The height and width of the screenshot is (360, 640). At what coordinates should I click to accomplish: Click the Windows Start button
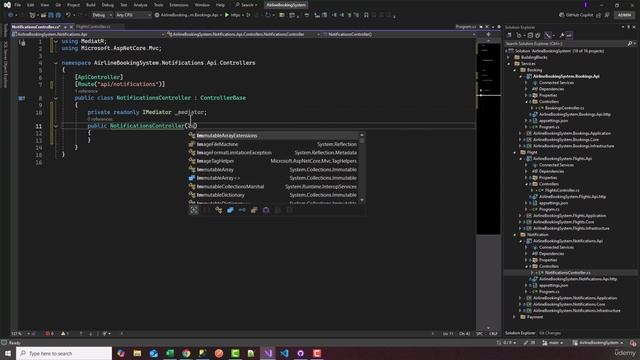(8, 353)
